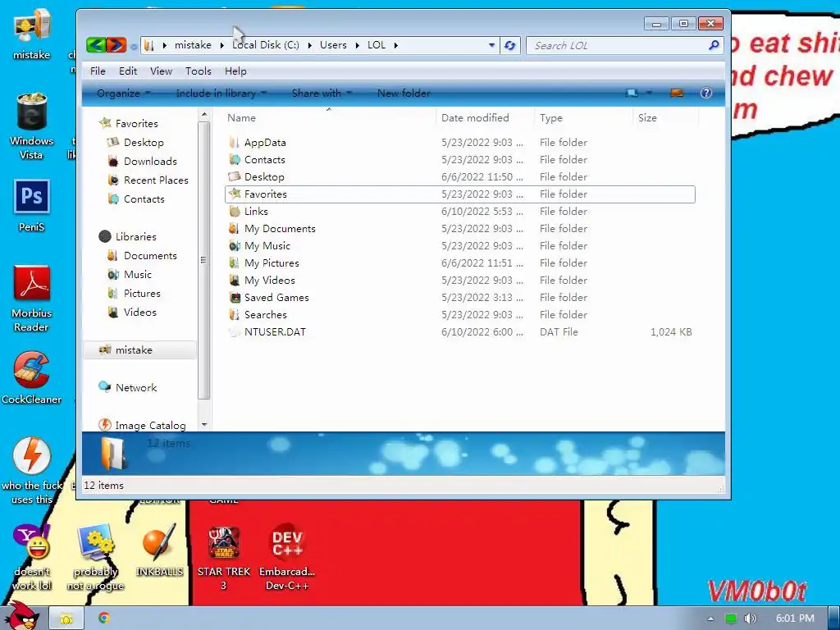This screenshot has height=630, width=840.
Task: Click mistake in the address bar
Action: (x=193, y=45)
